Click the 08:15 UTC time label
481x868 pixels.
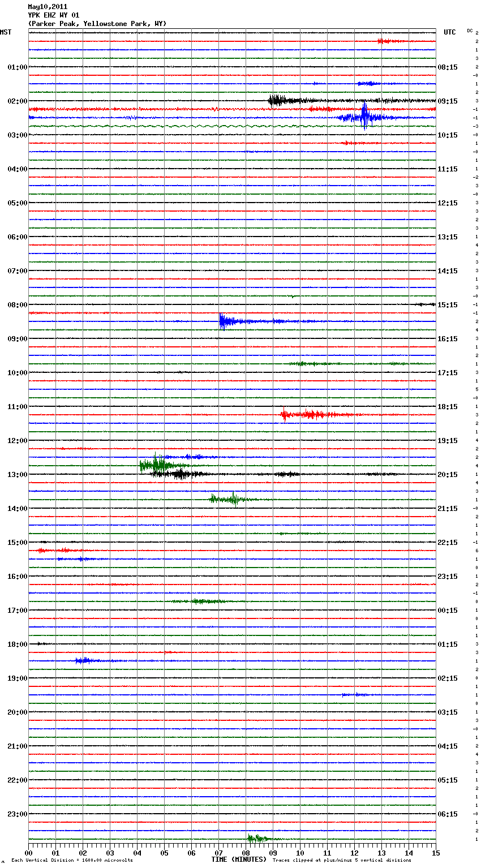(448, 67)
